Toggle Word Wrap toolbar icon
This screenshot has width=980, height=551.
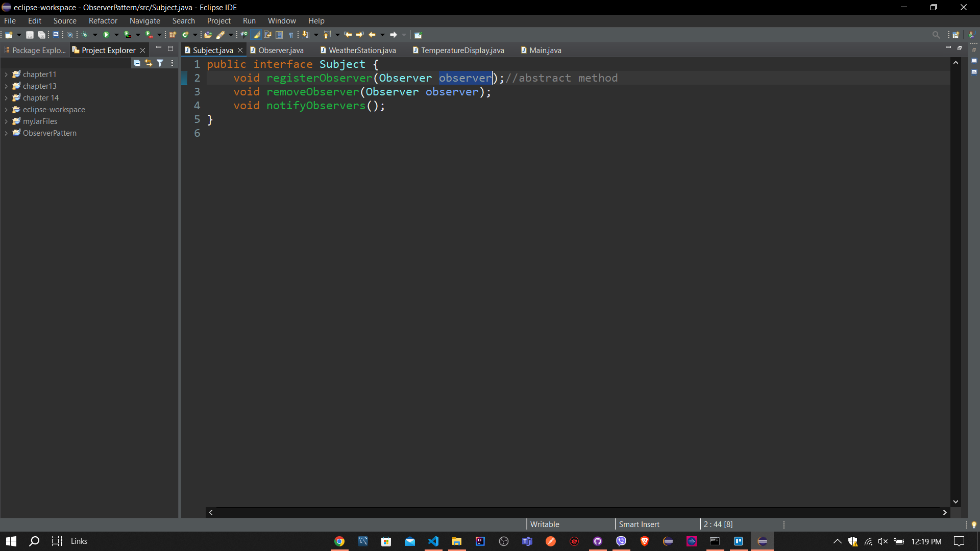click(267, 35)
